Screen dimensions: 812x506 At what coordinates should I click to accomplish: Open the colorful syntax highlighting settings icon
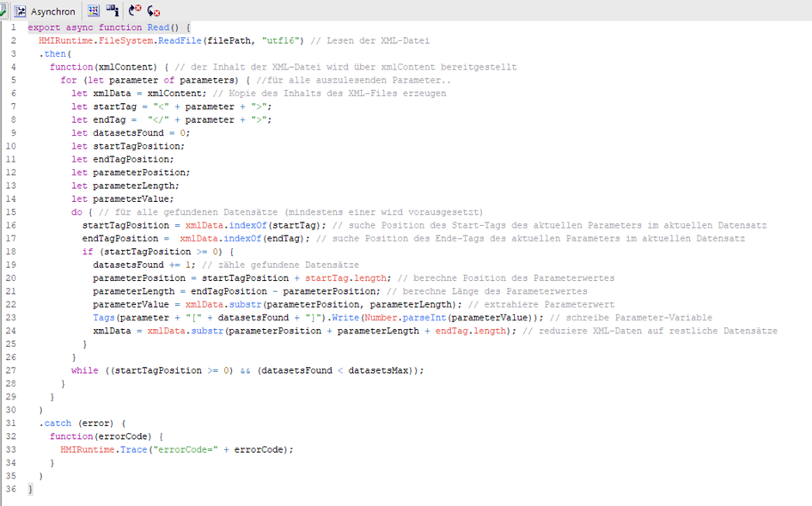tap(93, 10)
